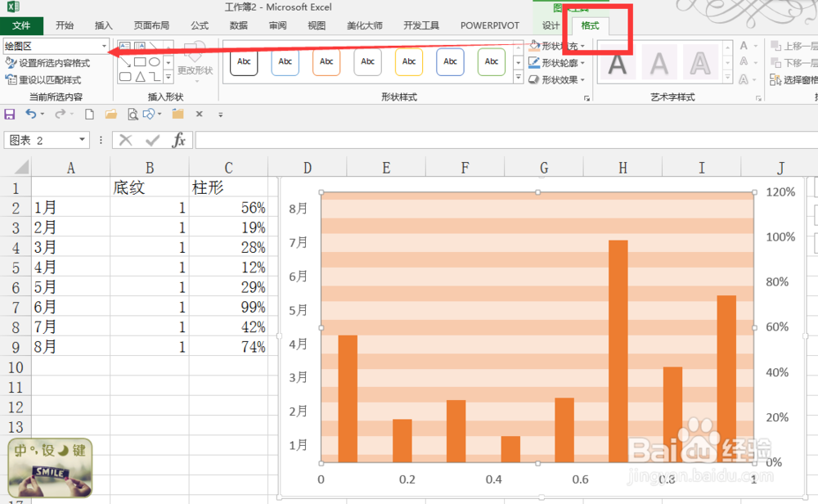
Task: Select the oval shape
Action: [x=154, y=61]
